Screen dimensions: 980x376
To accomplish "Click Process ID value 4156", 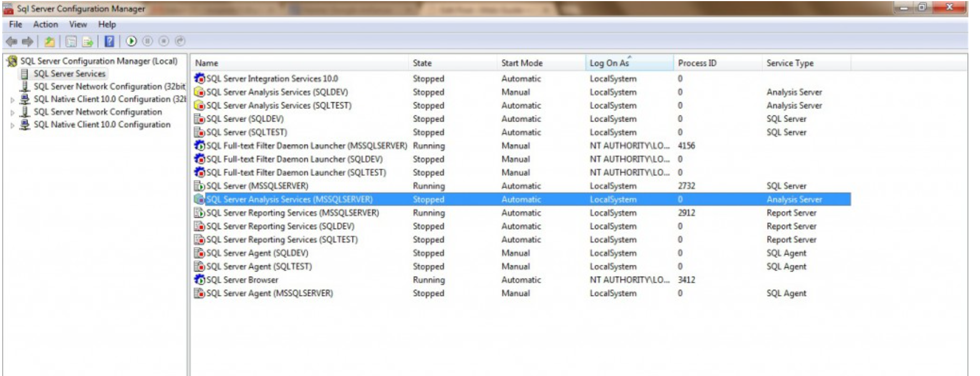I will click(687, 146).
